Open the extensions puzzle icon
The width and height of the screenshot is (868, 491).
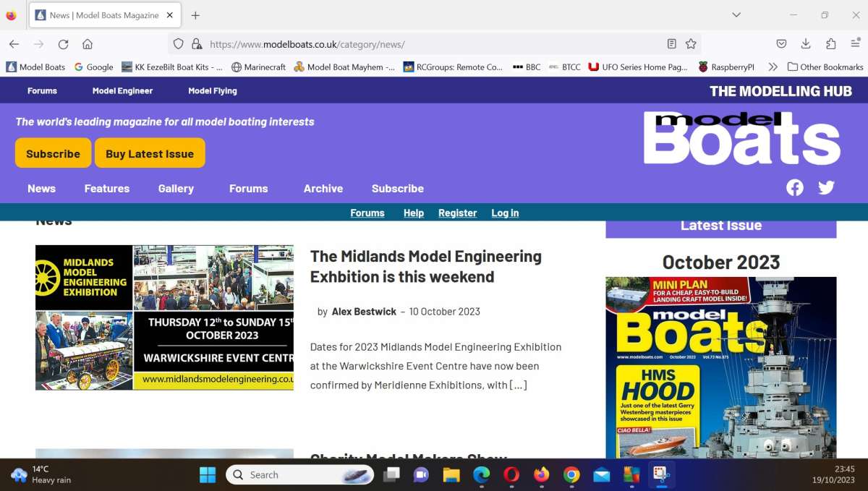(830, 44)
